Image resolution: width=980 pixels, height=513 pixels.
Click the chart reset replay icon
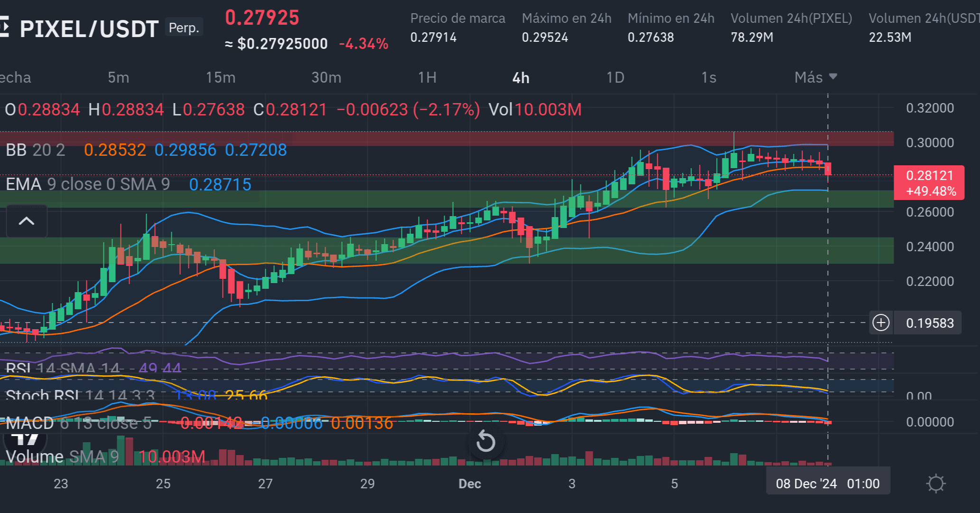coord(485,442)
